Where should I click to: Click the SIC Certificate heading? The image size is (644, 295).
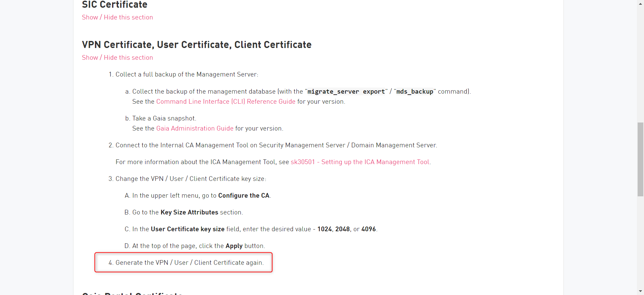(x=114, y=5)
